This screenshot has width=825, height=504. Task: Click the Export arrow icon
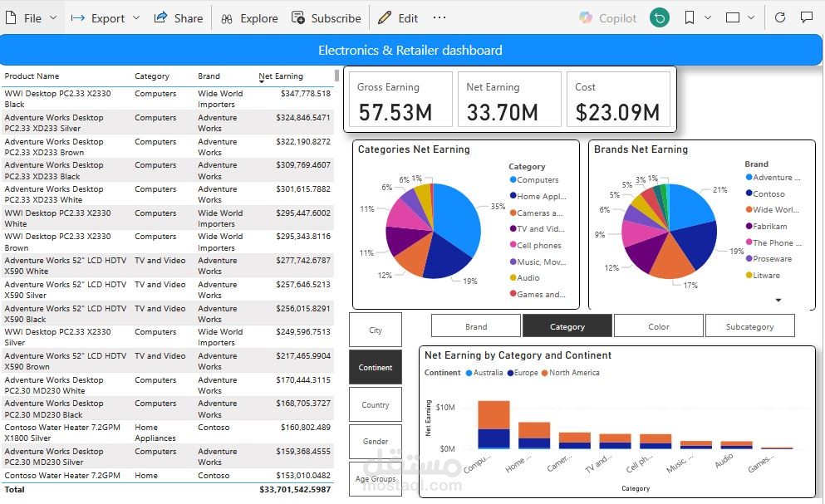(78, 18)
